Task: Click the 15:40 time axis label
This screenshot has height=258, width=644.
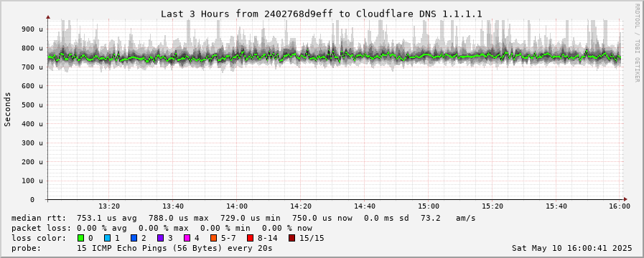Action: click(x=556, y=206)
